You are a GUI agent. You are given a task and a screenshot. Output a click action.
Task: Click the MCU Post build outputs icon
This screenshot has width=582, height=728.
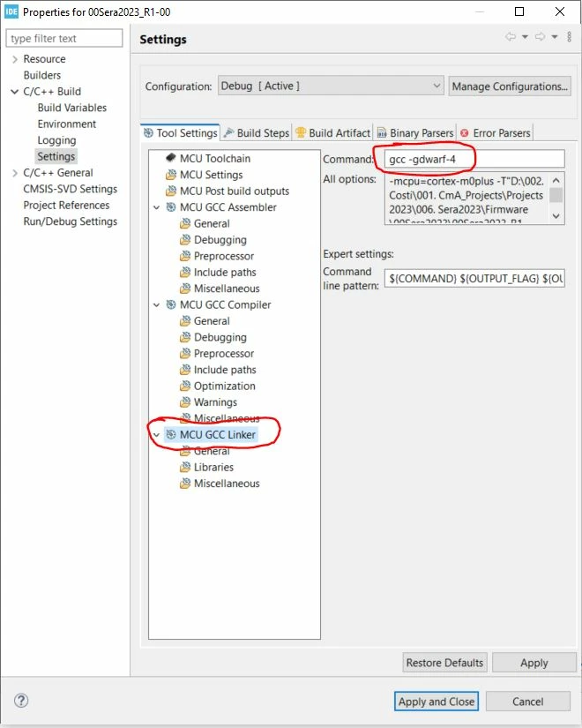171,191
